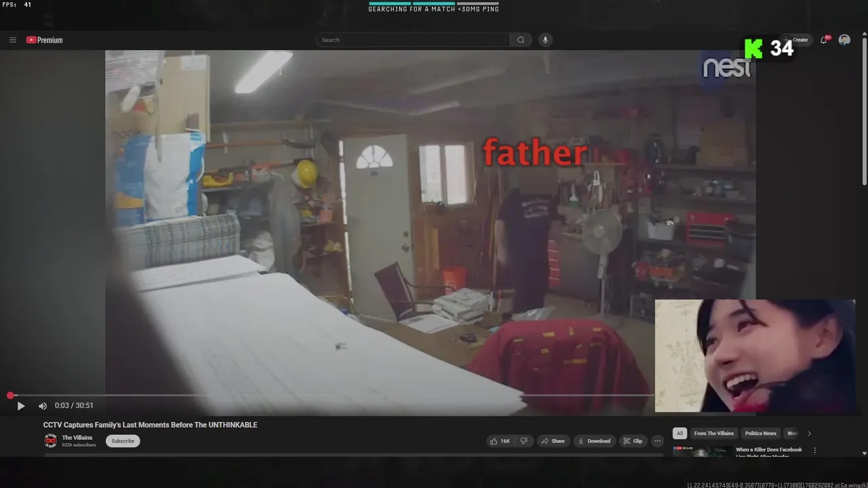Click into the YouTube search field

tap(412, 40)
